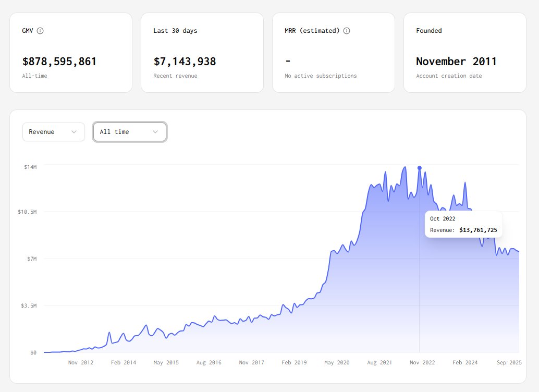539x392 pixels.
Task: Select the $878,595,861 GMV value
Action: coord(59,62)
